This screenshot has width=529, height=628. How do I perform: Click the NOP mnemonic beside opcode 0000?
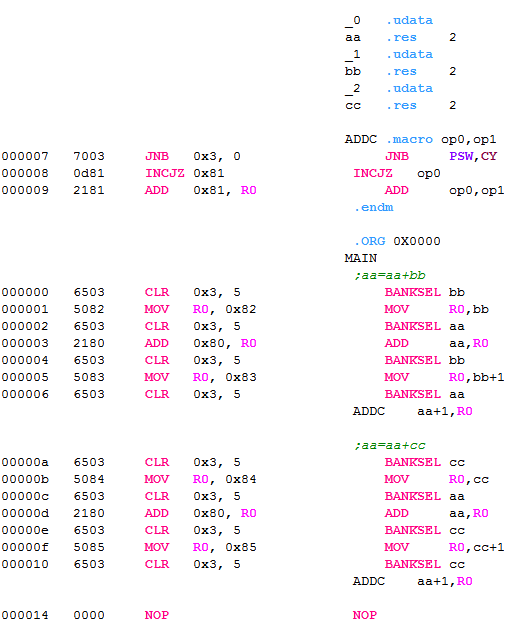coord(157,615)
